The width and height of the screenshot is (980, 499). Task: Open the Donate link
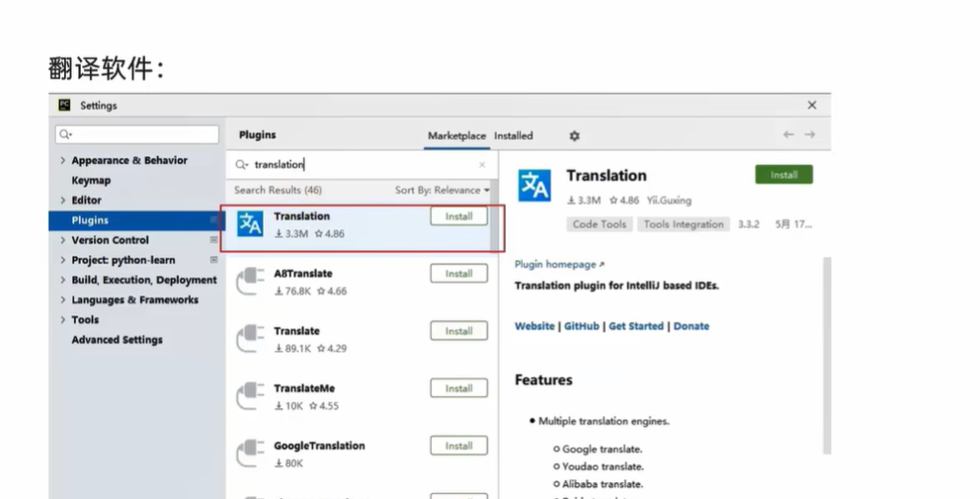(x=692, y=326)
